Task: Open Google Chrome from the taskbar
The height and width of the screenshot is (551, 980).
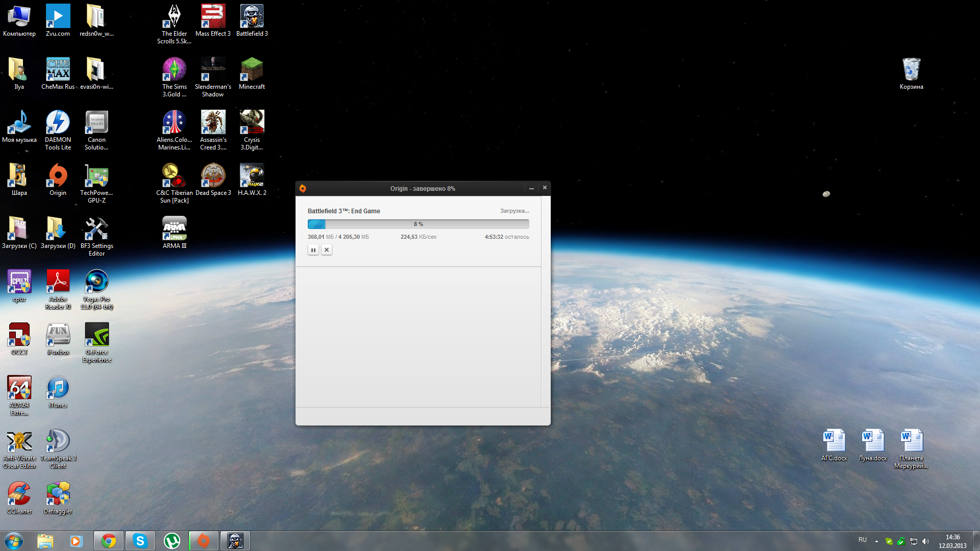Action: click(x=108, y=541)
